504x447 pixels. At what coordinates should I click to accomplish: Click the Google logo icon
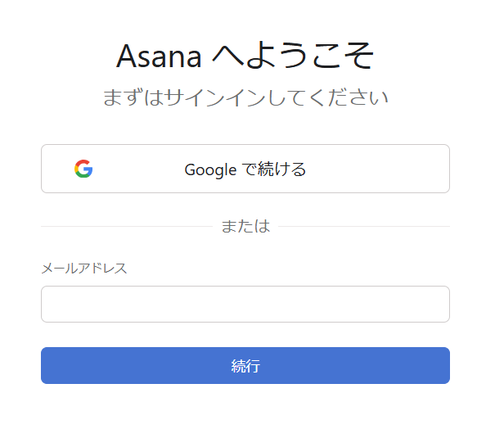pyautogui.click(x=83, y=169)
